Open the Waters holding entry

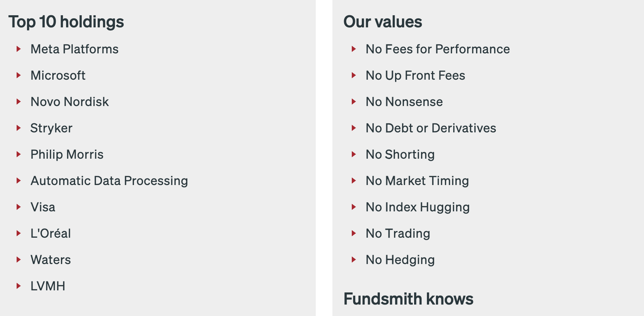tap(51, 260)
